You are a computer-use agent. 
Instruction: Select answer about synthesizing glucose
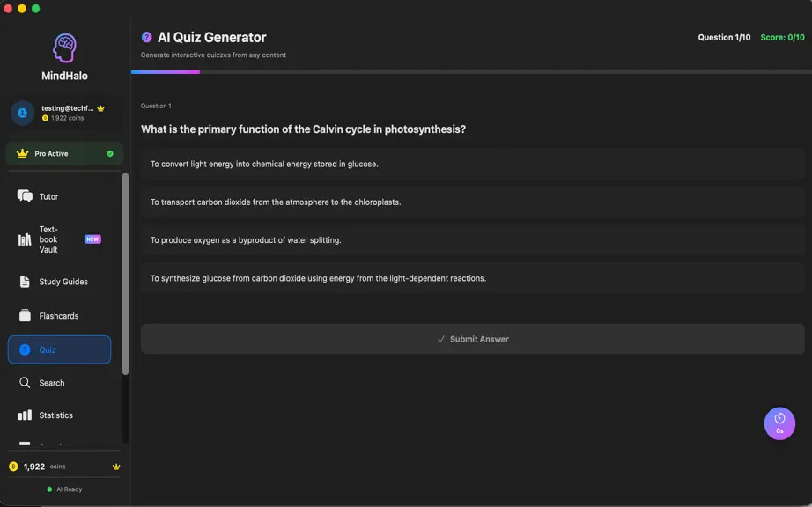(472, 278)
